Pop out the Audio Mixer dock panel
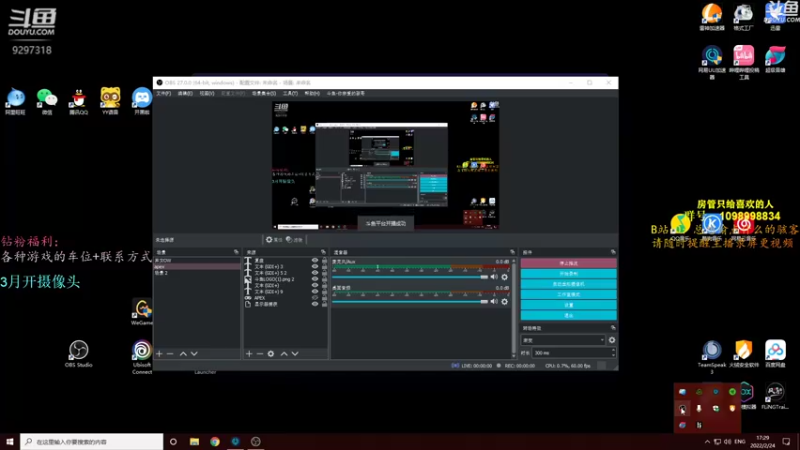800x450 pixels. pyautogui.click(x=512, y=252)
